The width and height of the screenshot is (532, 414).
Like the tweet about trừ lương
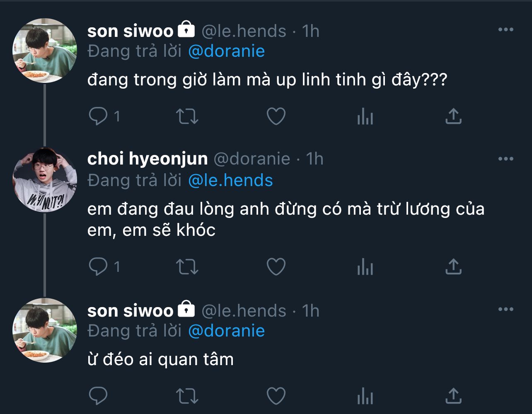[276, 267]
